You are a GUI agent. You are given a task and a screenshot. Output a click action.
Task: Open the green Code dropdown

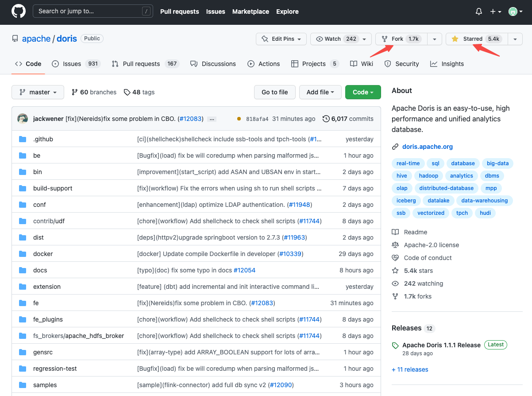pyautogui.click(x=363, y=92)
